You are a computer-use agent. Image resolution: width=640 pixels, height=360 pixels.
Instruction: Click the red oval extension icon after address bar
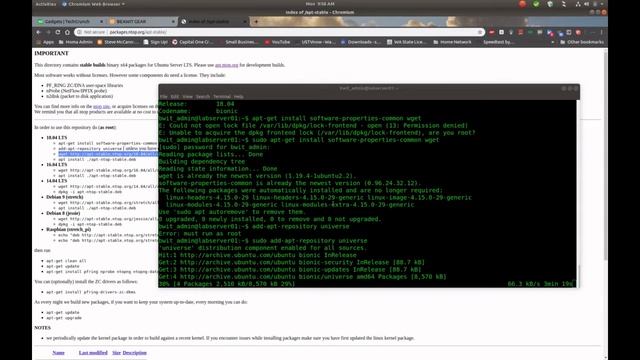[492, 32]
